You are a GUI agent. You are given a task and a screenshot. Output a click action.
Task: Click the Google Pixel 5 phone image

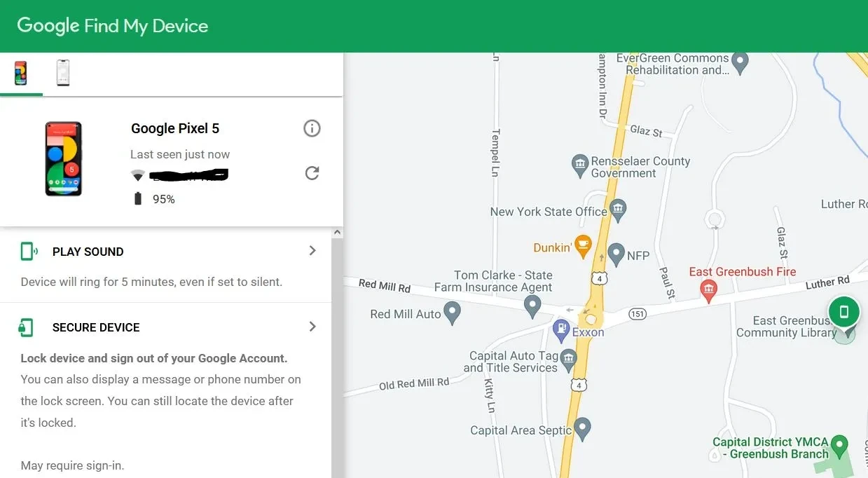[x=64, y=159]
